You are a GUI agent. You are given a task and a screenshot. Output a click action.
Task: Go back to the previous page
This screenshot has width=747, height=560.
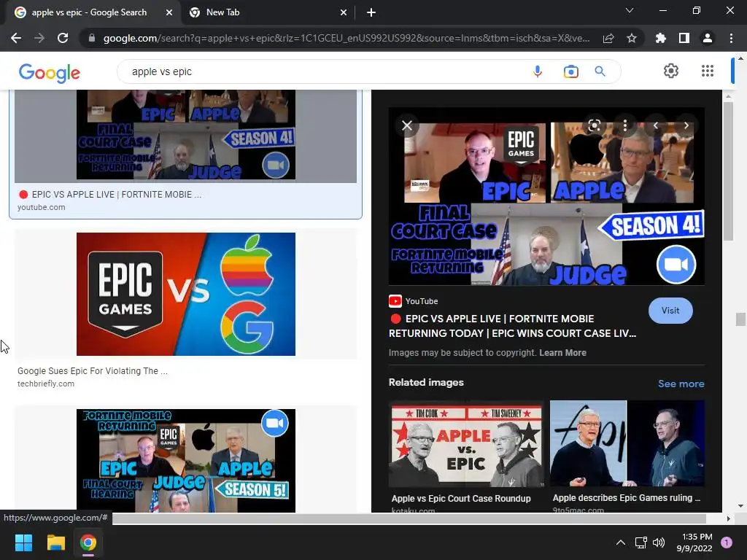point(16,38)
